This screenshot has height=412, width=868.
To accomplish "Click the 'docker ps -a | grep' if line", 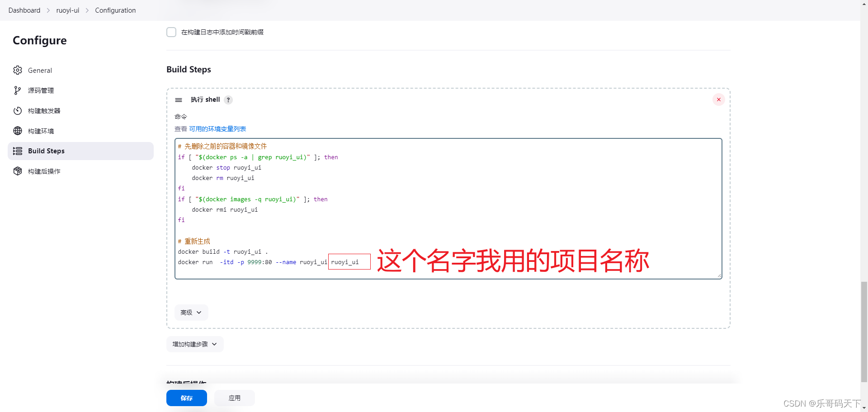I will click(x=258, y=157).
